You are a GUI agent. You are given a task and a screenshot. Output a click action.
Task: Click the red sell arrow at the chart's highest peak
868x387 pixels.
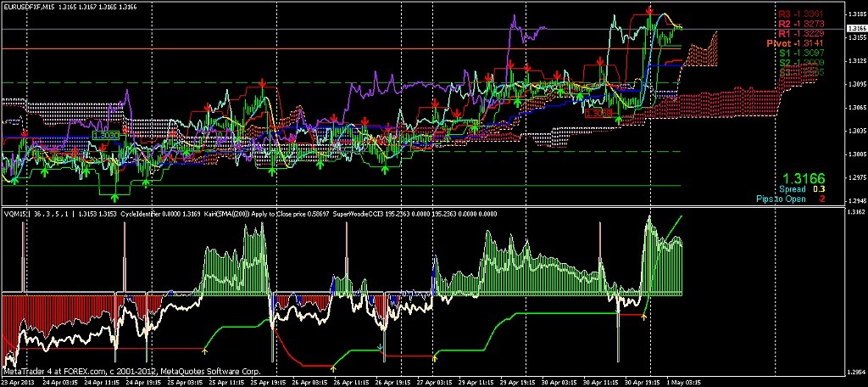click(x=649, y=10)
